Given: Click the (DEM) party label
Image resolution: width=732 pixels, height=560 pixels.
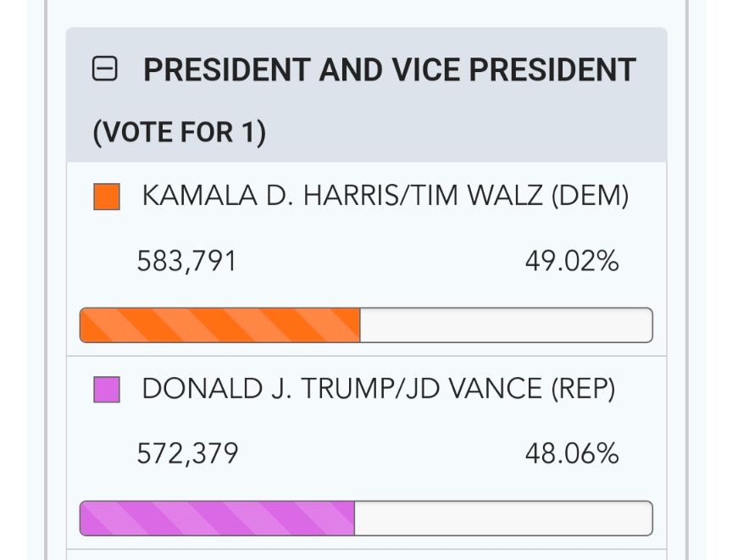Looking at the screenshot, I should click(x=590, y=197).
